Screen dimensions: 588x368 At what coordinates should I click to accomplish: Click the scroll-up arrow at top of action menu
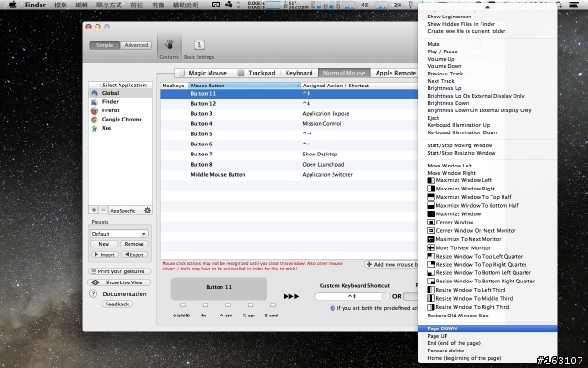(x=487, y=6)
